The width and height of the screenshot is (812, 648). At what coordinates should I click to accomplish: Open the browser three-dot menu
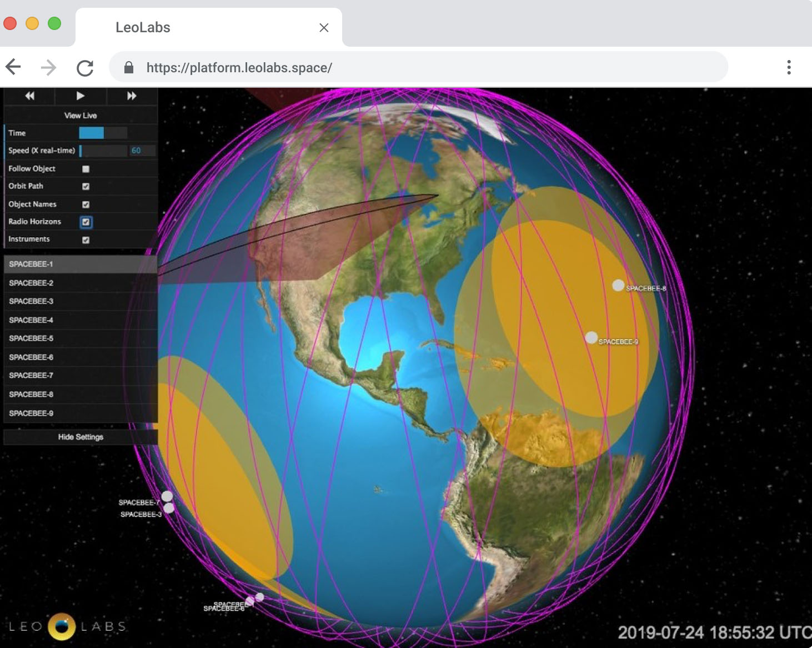point(789,67)
